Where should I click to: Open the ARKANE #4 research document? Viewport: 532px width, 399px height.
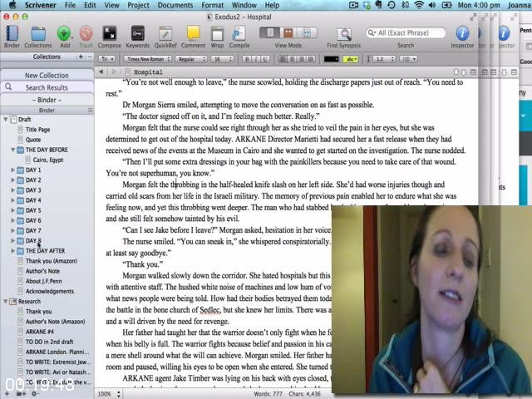click(39, 332)
